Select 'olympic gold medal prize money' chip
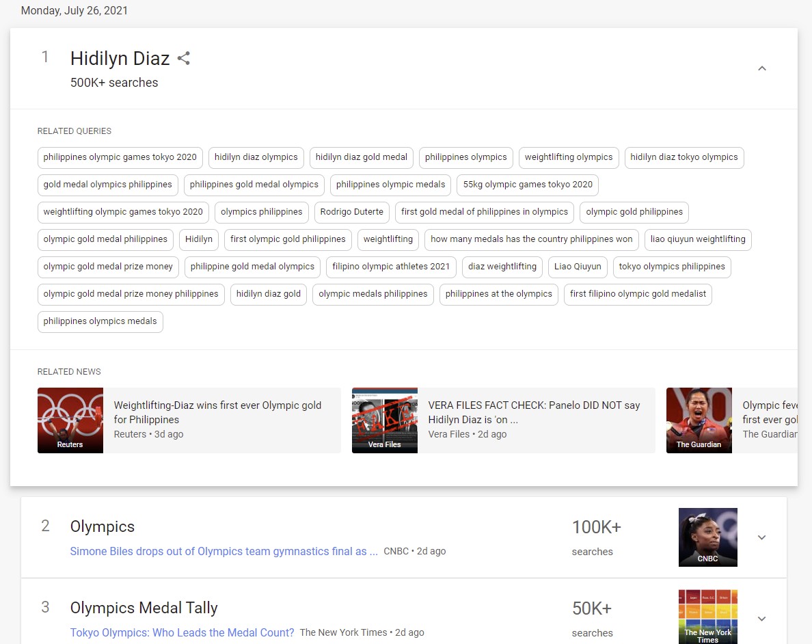Image resolution: width=812 pixels, height=644 pixels. click(108, 267)
